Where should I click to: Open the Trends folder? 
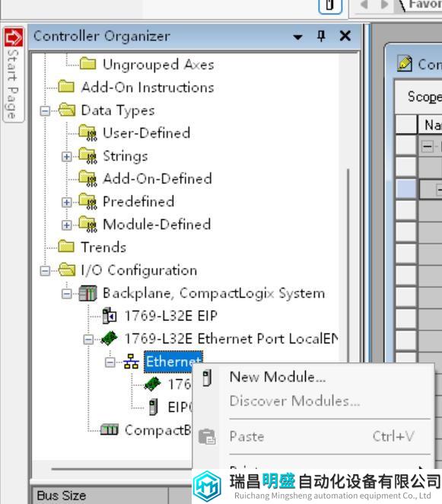(103, 247)
